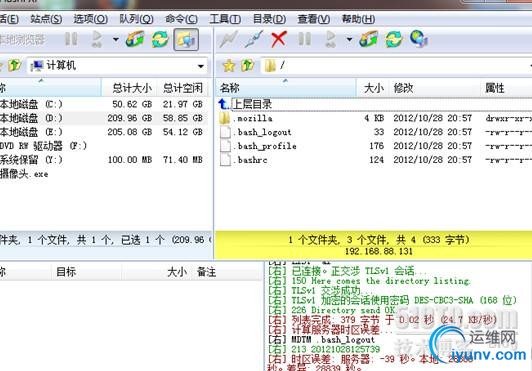Click the 2012/10/28 20:57 date of .bashrc
The image size is (532, 371).
433,160
